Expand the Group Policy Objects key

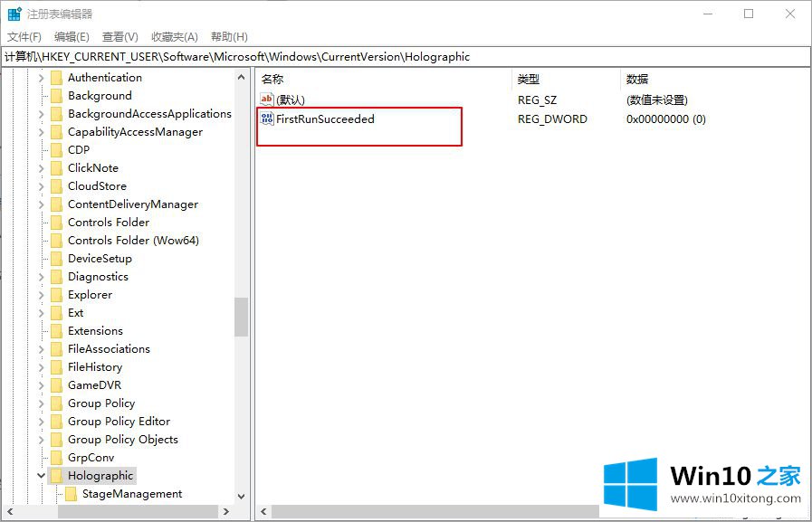(41, 441)
